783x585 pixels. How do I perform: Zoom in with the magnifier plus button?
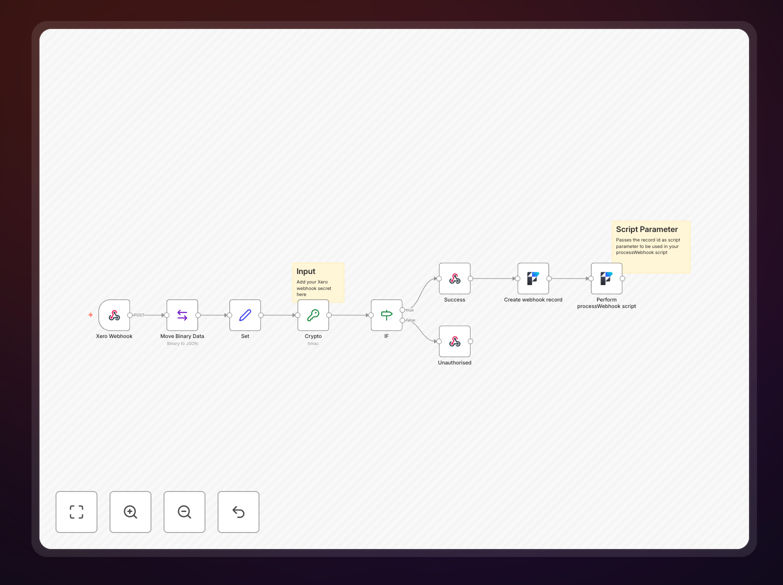(x=130, y=512)
